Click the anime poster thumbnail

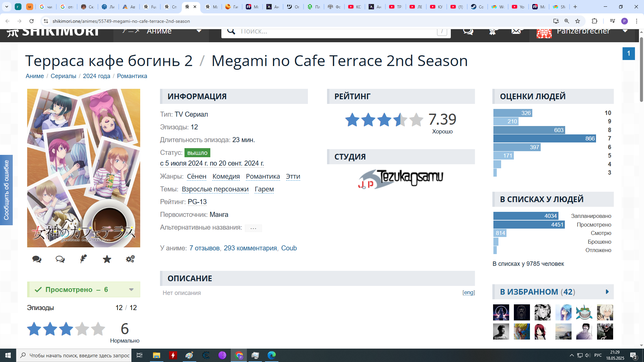tap(84, 168)
